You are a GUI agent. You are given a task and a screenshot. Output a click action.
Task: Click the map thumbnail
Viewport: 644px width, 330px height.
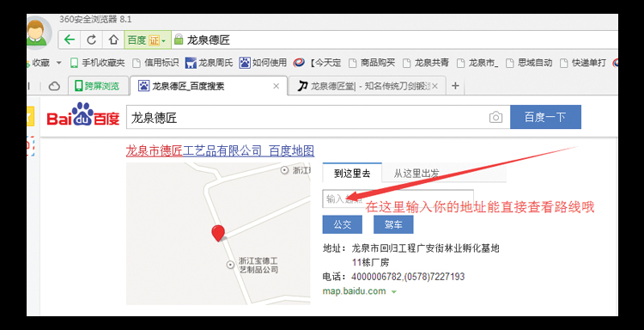pos(218,234)
